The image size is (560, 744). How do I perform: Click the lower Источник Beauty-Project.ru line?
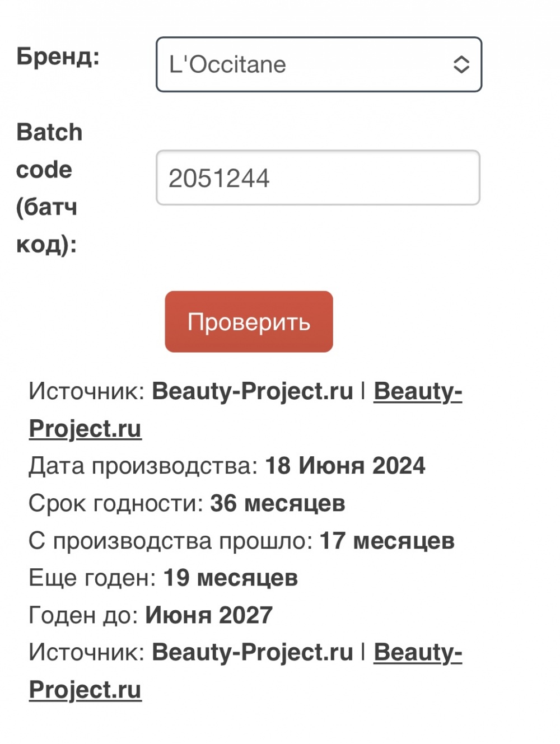(x=84, y=652)
